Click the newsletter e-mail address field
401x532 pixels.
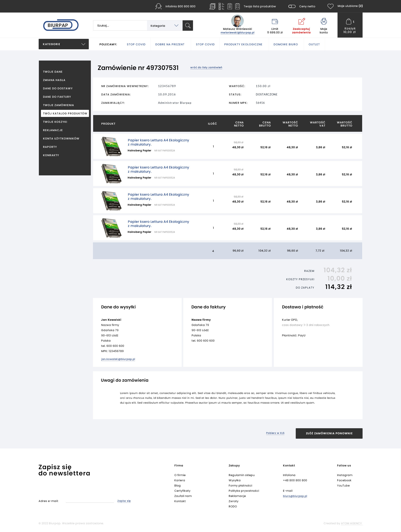[90, 500]
